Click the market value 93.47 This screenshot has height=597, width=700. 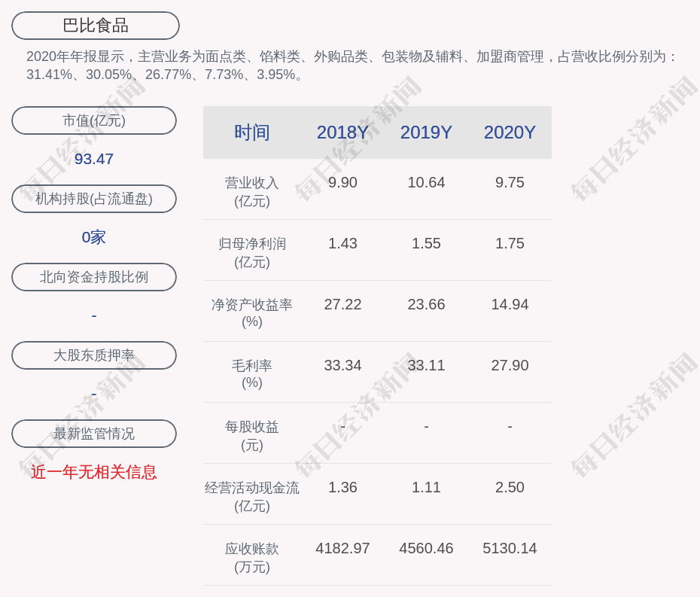pos(94,159)
